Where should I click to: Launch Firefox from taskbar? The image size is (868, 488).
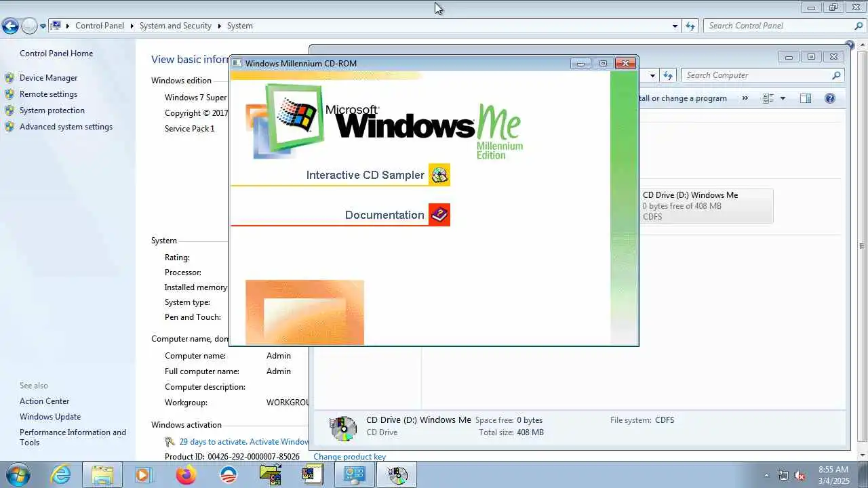[186, 474]
